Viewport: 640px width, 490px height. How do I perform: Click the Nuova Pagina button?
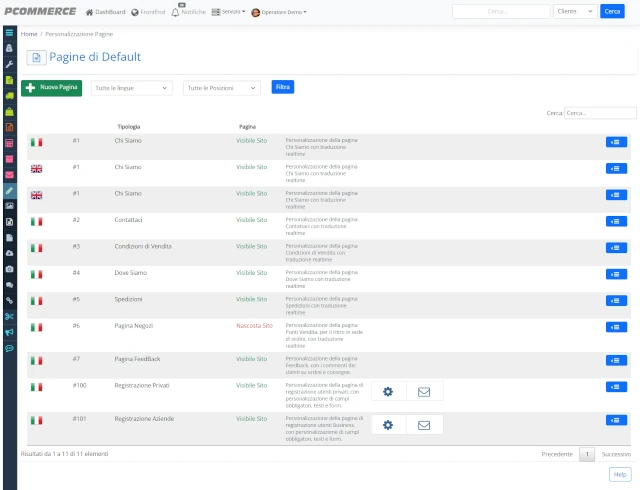coord(51,88)
